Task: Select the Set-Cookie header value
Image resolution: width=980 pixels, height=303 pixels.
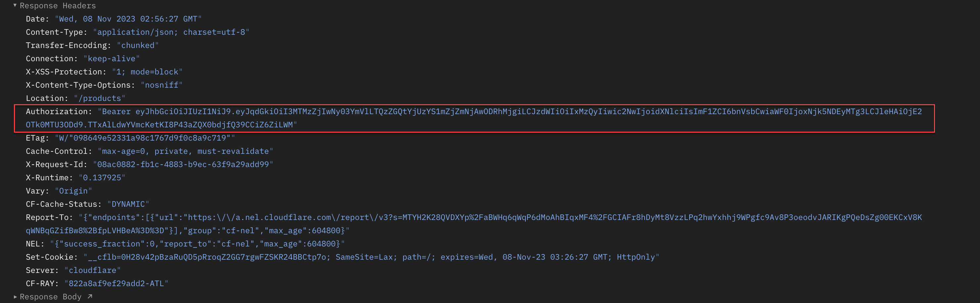Action: (371, 257)
